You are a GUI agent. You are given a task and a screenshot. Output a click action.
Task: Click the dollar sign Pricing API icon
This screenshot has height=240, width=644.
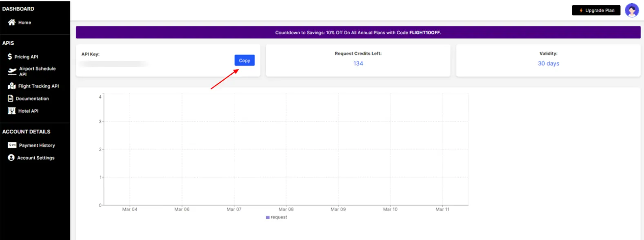(x=10, y=57)
